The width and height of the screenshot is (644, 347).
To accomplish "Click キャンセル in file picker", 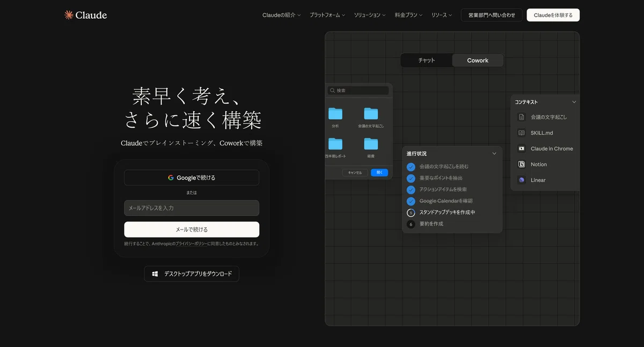I will pyautogui.click(x=355, y=173).
